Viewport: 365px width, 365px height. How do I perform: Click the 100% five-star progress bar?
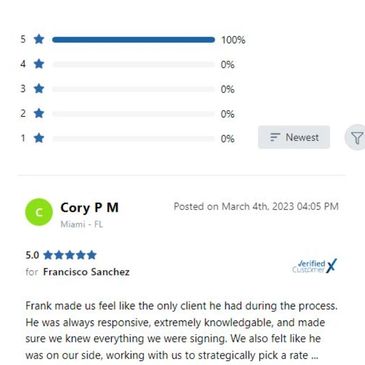[133, 40]
